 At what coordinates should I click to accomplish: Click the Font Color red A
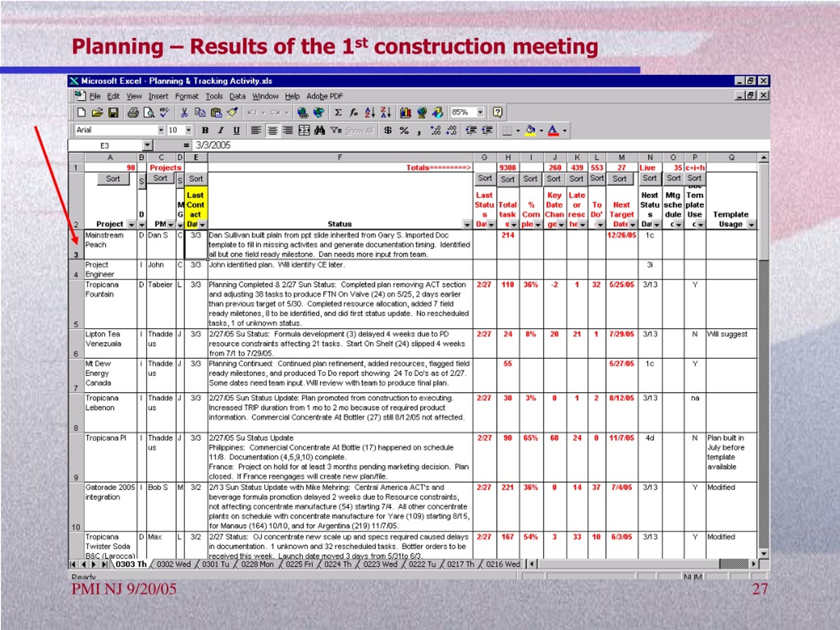[x=553, y=131]
